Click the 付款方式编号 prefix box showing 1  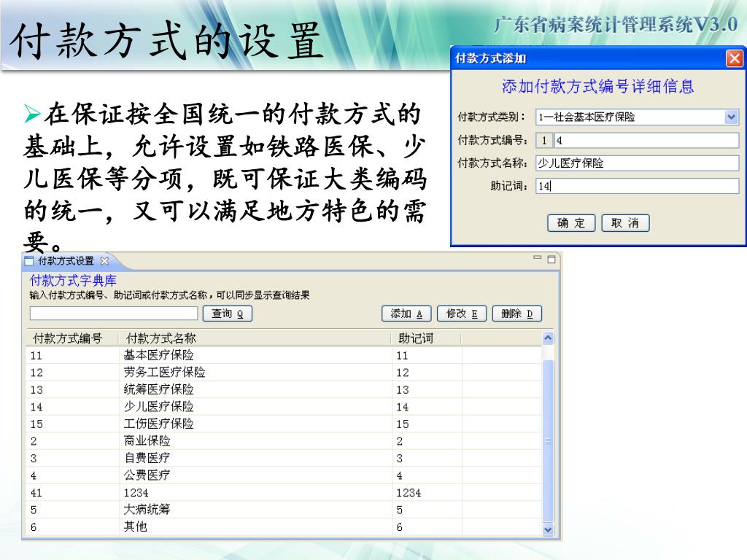(544, 141)
